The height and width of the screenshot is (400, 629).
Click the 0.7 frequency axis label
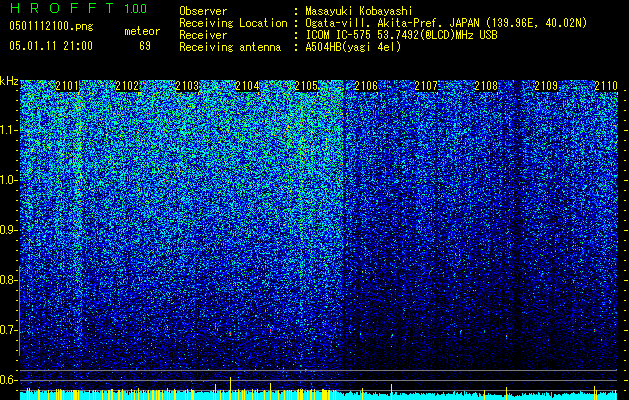point(8,330)
